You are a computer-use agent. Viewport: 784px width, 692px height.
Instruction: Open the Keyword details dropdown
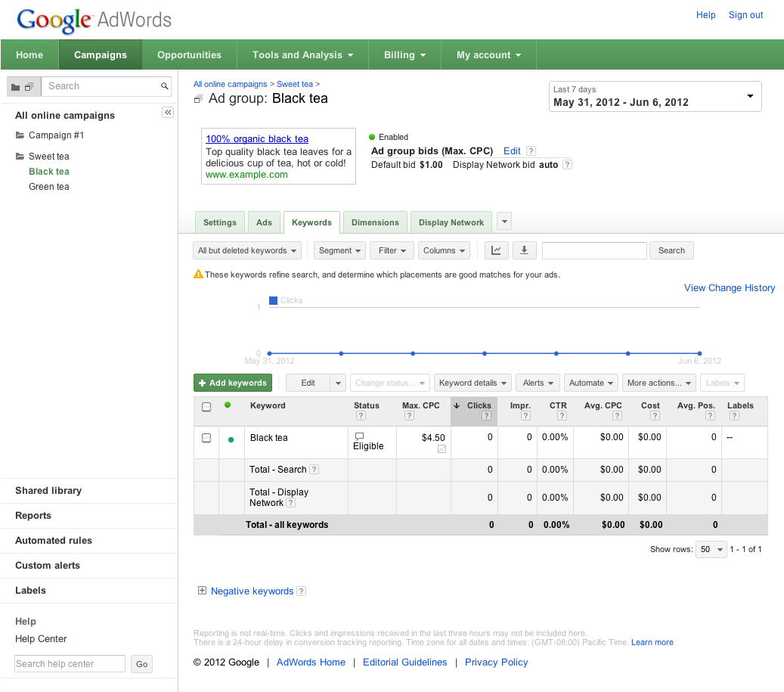point(473,383)
